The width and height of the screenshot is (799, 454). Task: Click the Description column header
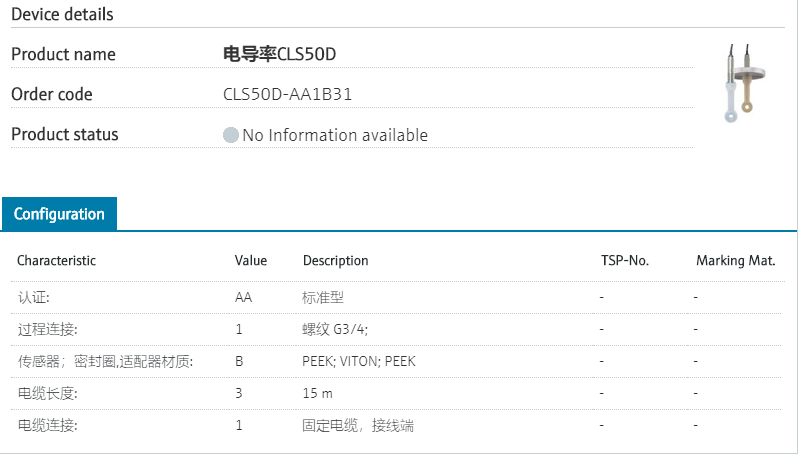point(335,261)
